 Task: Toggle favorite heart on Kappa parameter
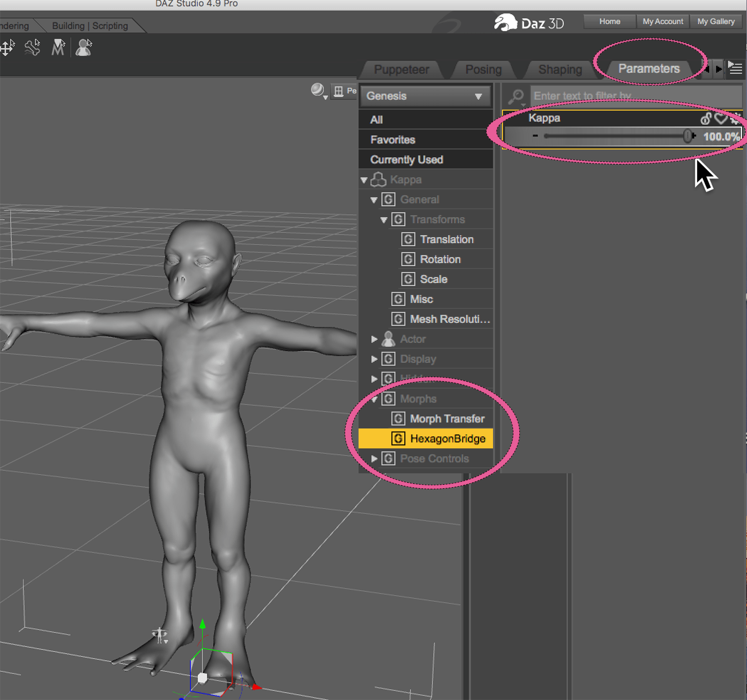(x=720, y=119)
